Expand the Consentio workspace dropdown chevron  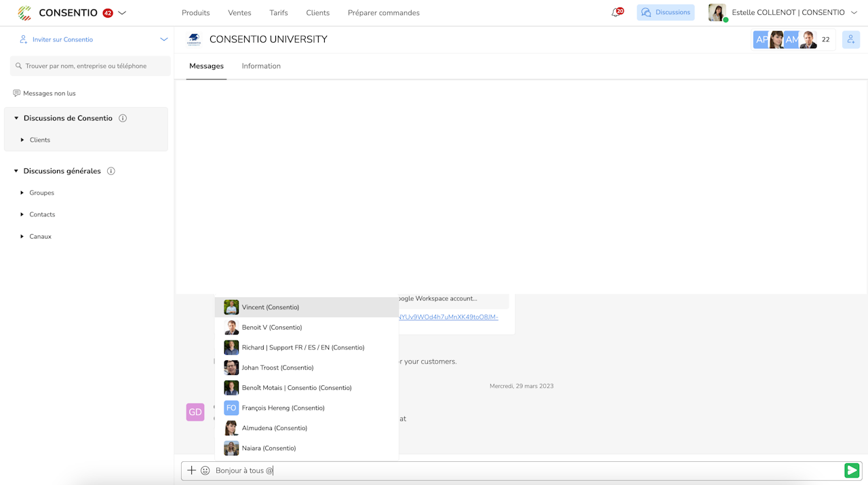(122, 13)
